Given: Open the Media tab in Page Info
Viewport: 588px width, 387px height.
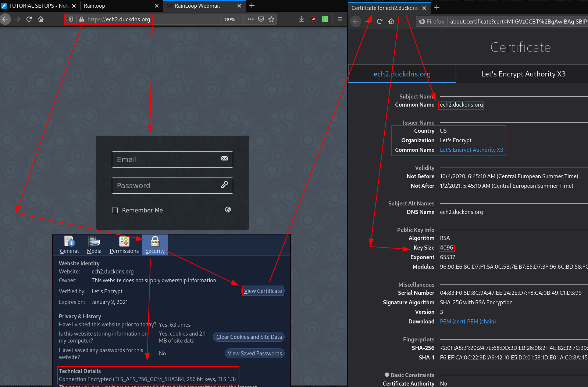Looking at the screenshot, I should (x=94, y=245).
